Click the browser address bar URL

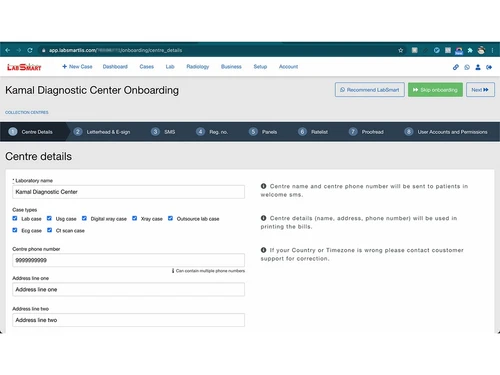click(115, 50)
